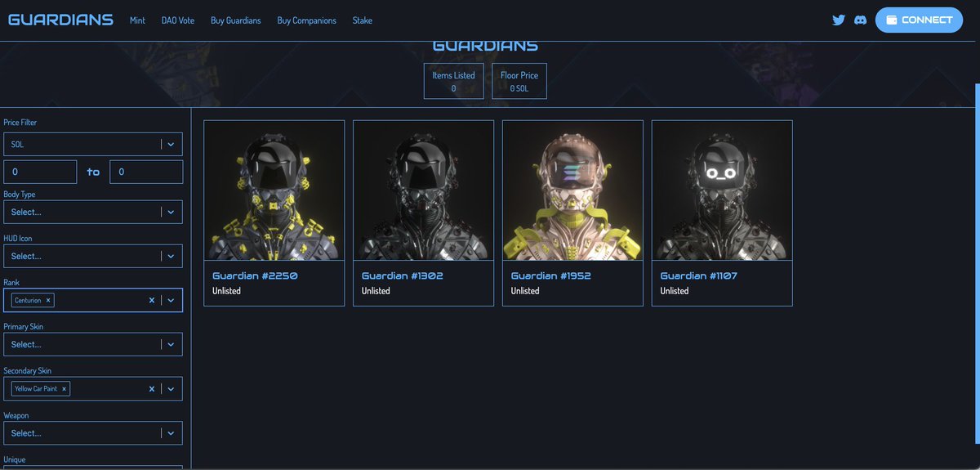Clear all Secondary Skin selections

pyautogui.click(x=151, y=388)
